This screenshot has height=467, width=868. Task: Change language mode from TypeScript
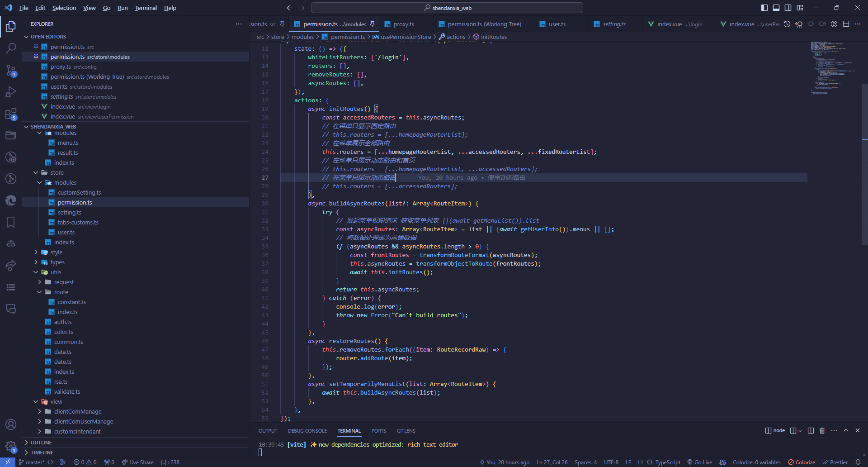[667, 462]
